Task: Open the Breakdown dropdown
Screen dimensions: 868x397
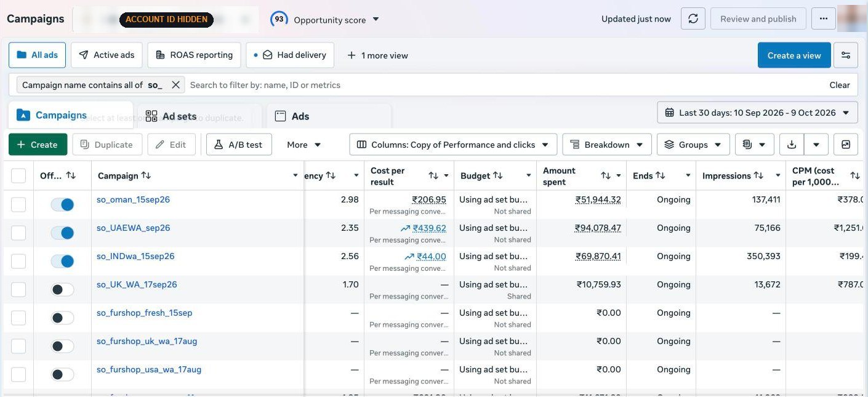Action: (607, 145)
